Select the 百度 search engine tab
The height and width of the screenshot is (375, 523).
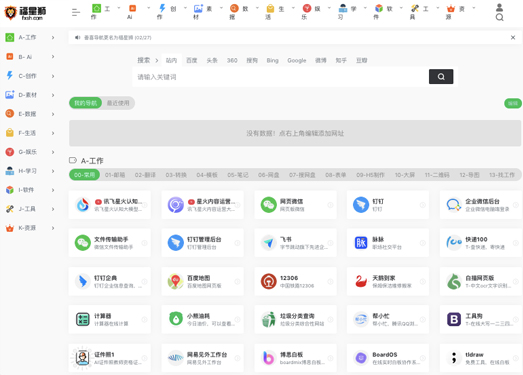[191, 60]
